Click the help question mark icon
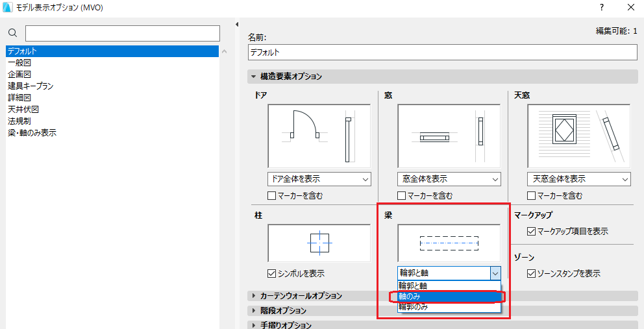644x329 pixels. pyautogui.click(x=602, y=7)
